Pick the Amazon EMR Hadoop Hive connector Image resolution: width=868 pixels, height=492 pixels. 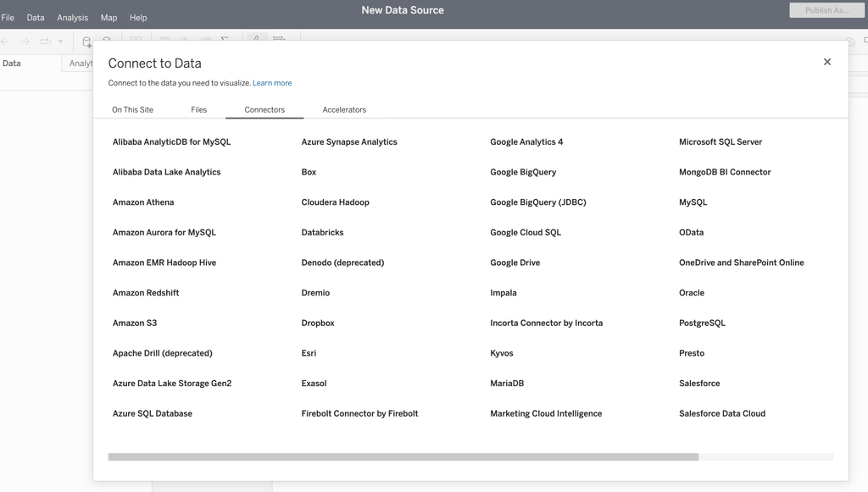[164, 263]
